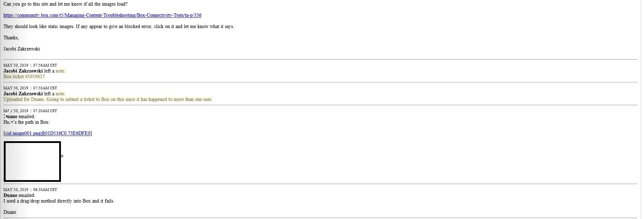Click the 'Can you go to this site' sentence
644x219 pixels.
[65, 4]
